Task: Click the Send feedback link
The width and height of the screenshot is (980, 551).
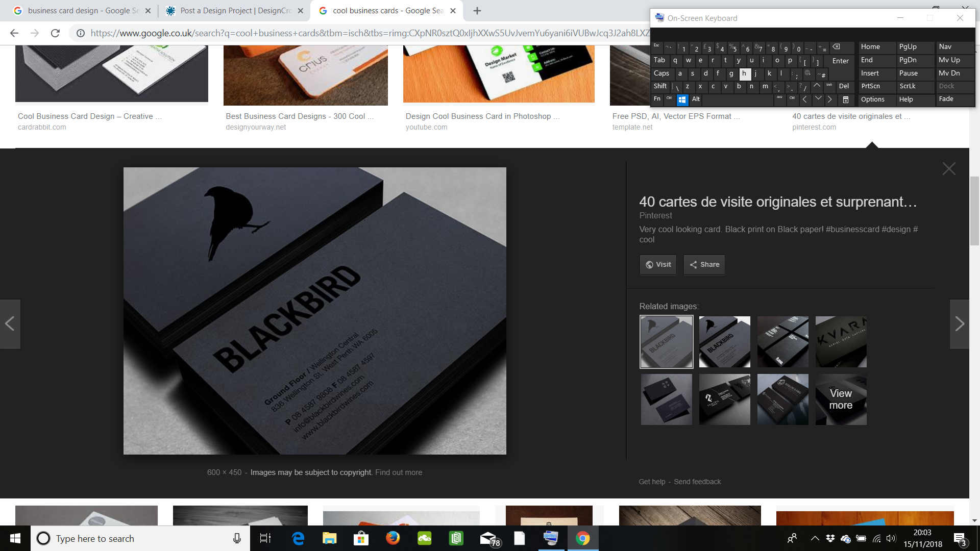Action: coord(697,482)
